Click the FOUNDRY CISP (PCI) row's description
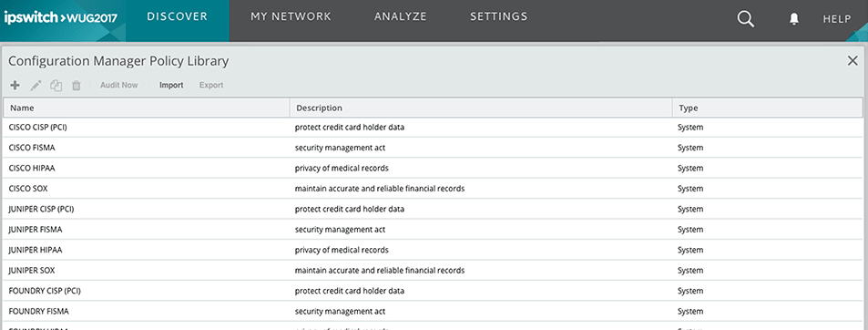 point(350,291)
